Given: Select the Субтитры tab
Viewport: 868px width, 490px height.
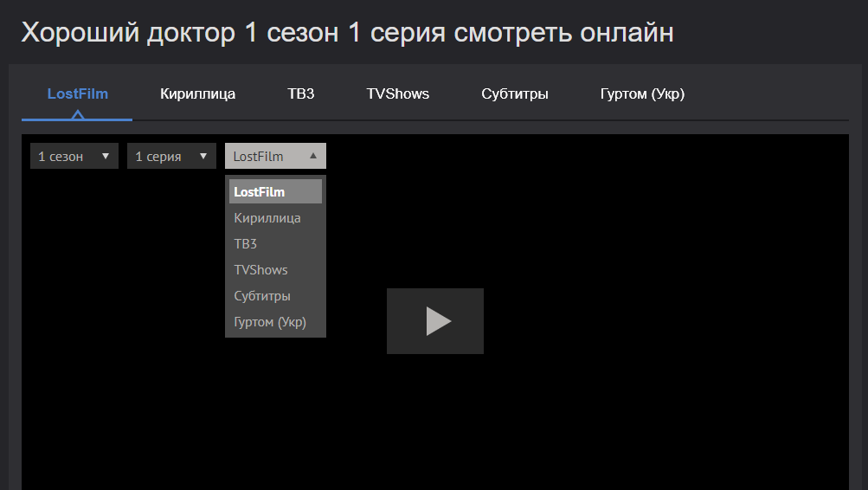Looking at the screenshot, I should pos(515,94).
